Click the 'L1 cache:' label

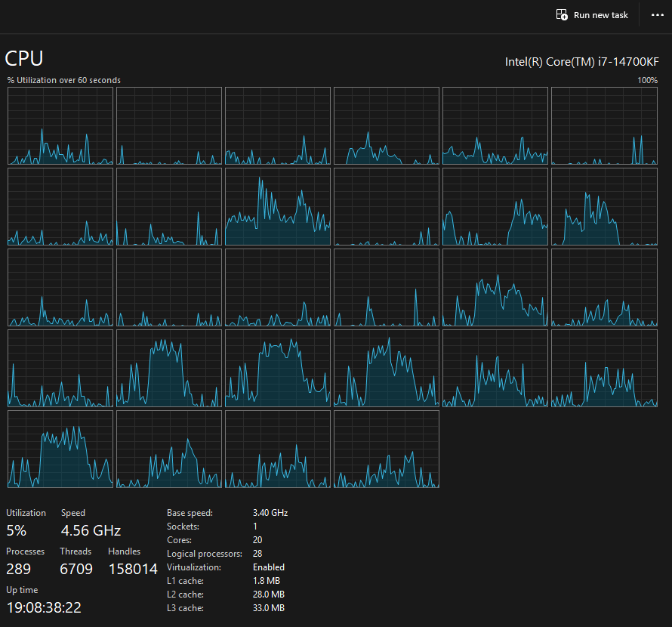pyautogui.click(x=185, y=581)
